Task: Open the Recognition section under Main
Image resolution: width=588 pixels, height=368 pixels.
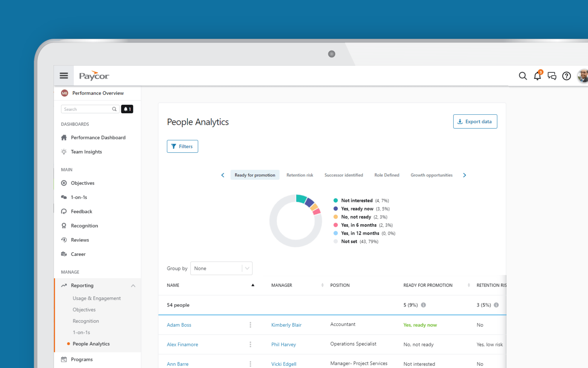Action: click(x=84, y=226)
